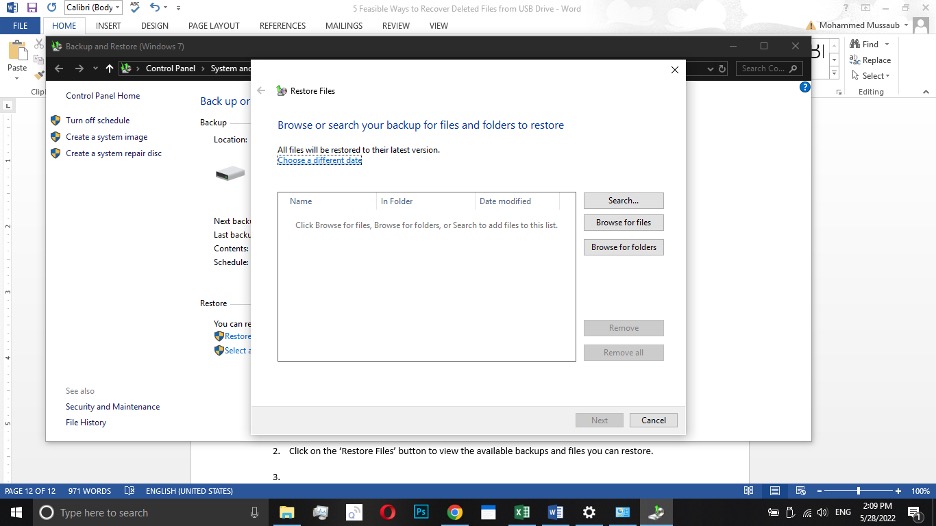Image resolution: width=936 pixels, height=526 pixels.
Task: Click the Web Layout view icon in status bar
Action: [800, 491]
